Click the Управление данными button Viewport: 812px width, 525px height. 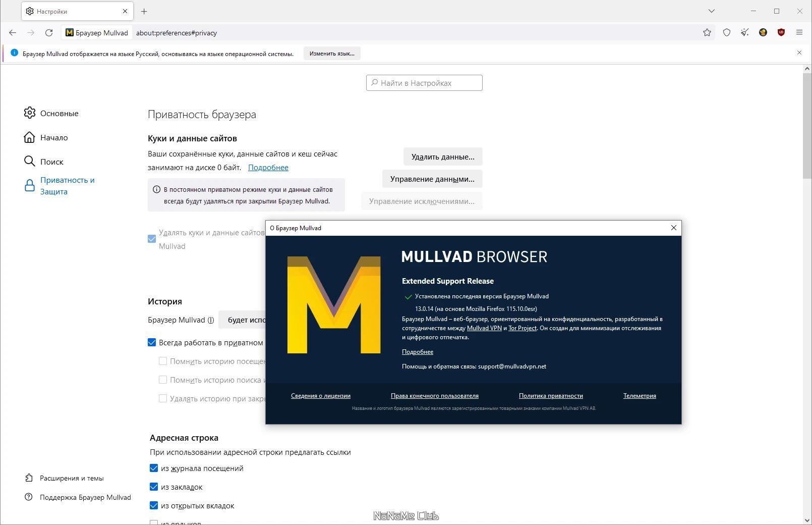[x=432, y=179]
